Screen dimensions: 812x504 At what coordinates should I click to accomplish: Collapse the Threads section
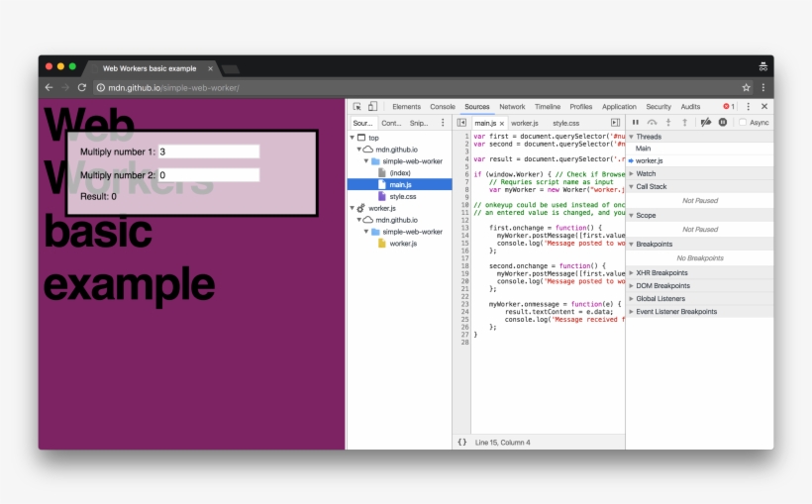point(649,137)
